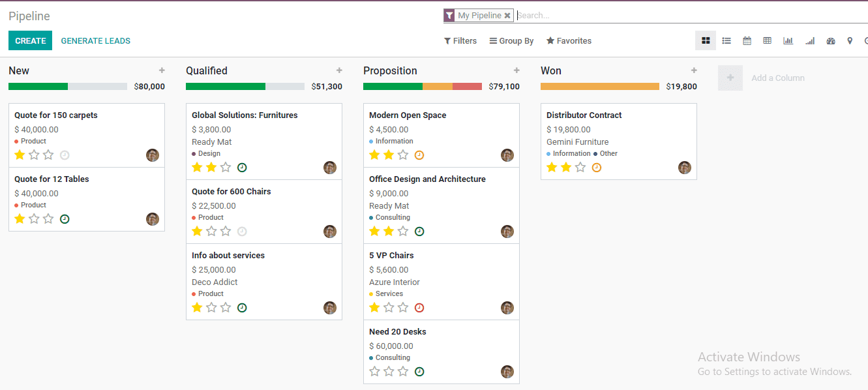868x390 pixels.
Task: Click GENERATE LEADS button
Action: 96,40
